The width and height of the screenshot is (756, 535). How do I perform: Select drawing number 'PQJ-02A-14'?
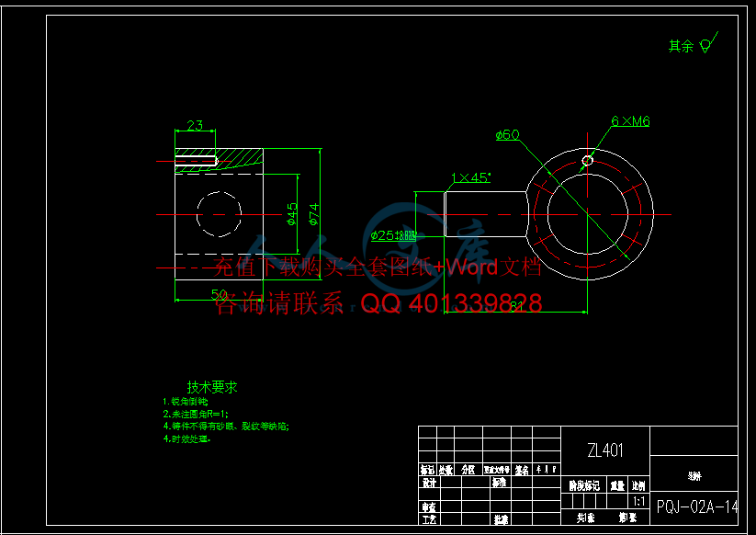click(697, 507)
